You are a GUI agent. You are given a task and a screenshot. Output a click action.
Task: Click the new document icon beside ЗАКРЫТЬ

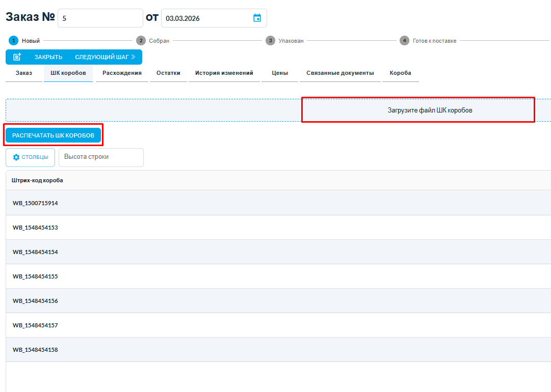tap(17, 57)
